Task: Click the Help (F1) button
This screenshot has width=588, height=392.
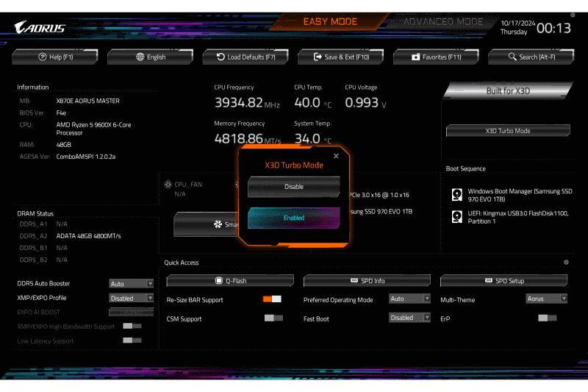Action: tap(55, 57)
